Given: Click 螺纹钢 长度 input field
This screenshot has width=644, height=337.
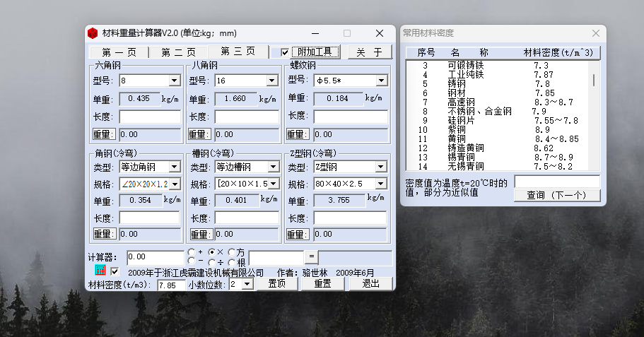Looking at the screenshot, I should coord(351,117).
